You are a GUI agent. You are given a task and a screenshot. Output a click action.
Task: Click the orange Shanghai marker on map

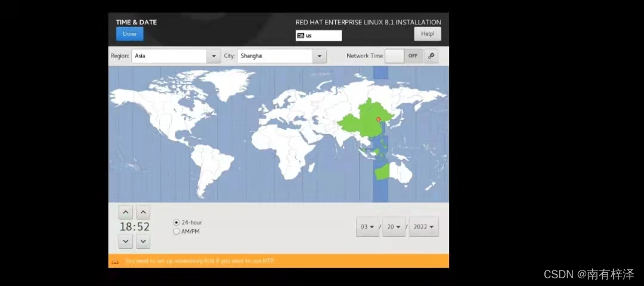coord(378,119)
